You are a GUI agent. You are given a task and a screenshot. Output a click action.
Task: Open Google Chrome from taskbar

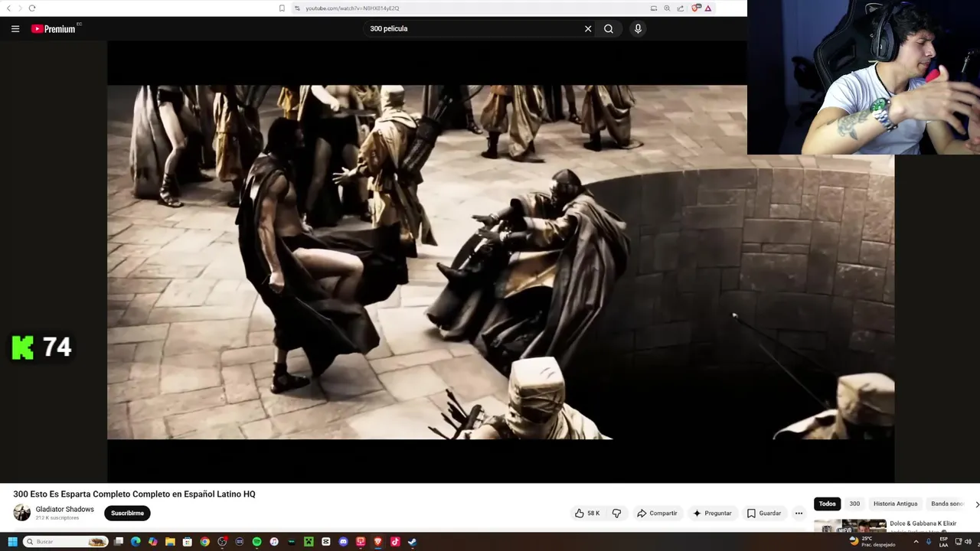coord(204,542)
